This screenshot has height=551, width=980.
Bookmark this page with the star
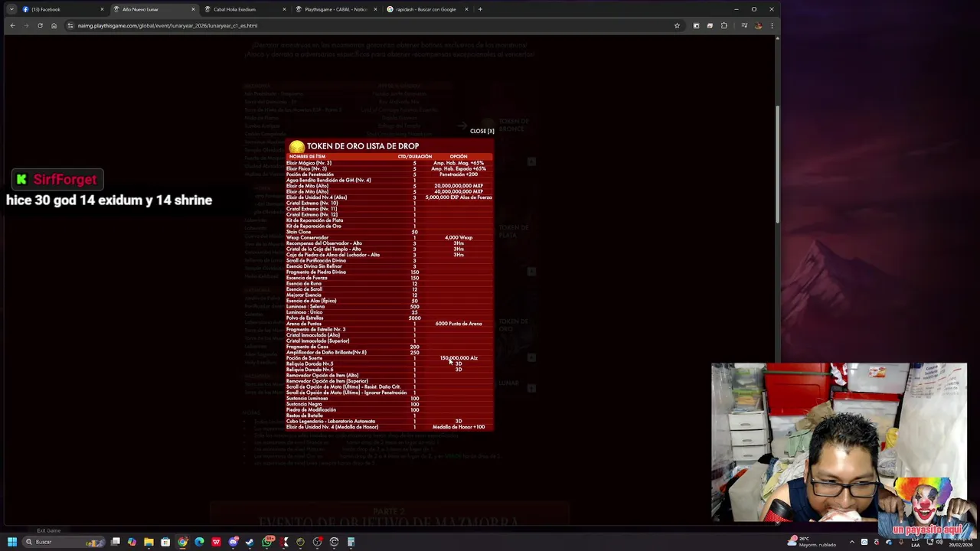tap(677, 25)
